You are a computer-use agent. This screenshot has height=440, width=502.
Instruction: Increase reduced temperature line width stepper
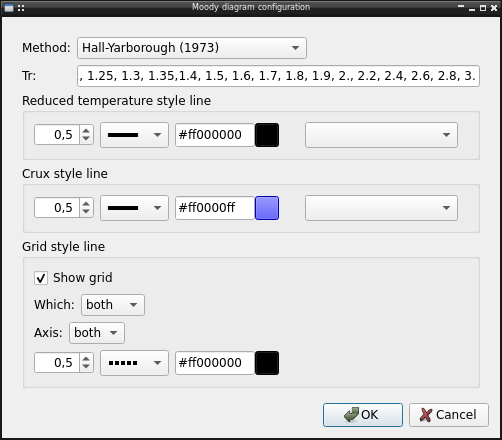pyautogui.click(x=86, y=131)
